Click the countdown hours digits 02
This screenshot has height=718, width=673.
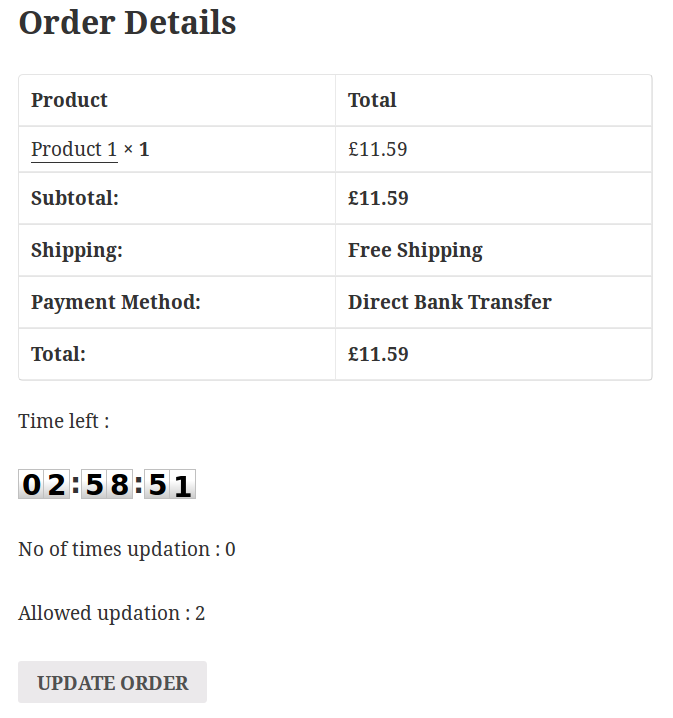coord(44,484)
